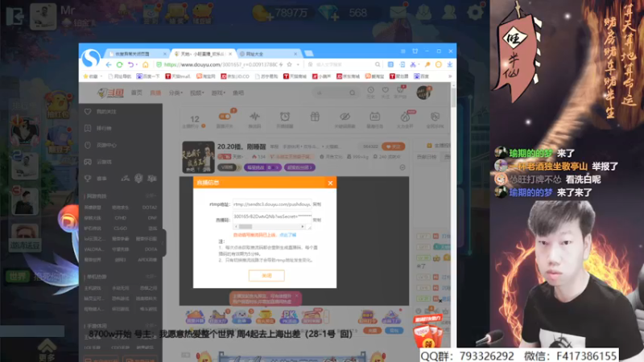Image resolution: width=644 pixels, height=362 pixels.
Task: Star the douyu page as a favorite
Action: [289, 64]
